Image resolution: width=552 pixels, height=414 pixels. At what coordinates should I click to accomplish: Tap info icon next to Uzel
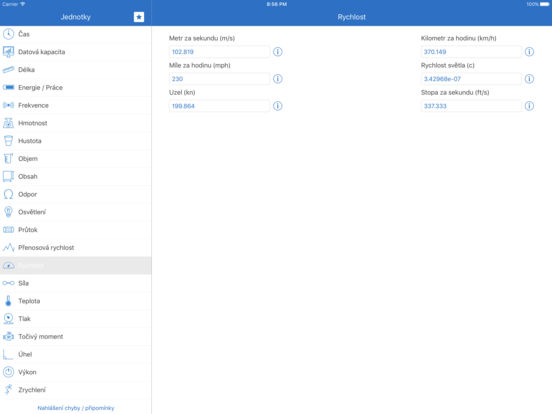coord(278,106)
